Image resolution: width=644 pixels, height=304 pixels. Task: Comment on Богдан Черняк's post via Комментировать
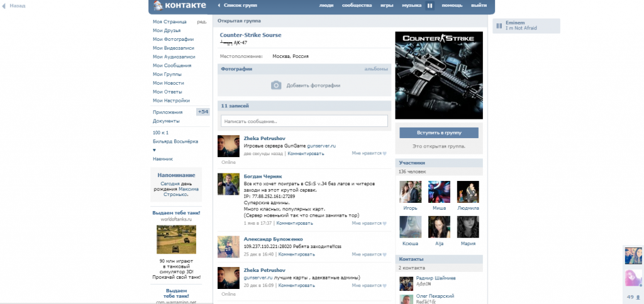[x=295, y=223]
